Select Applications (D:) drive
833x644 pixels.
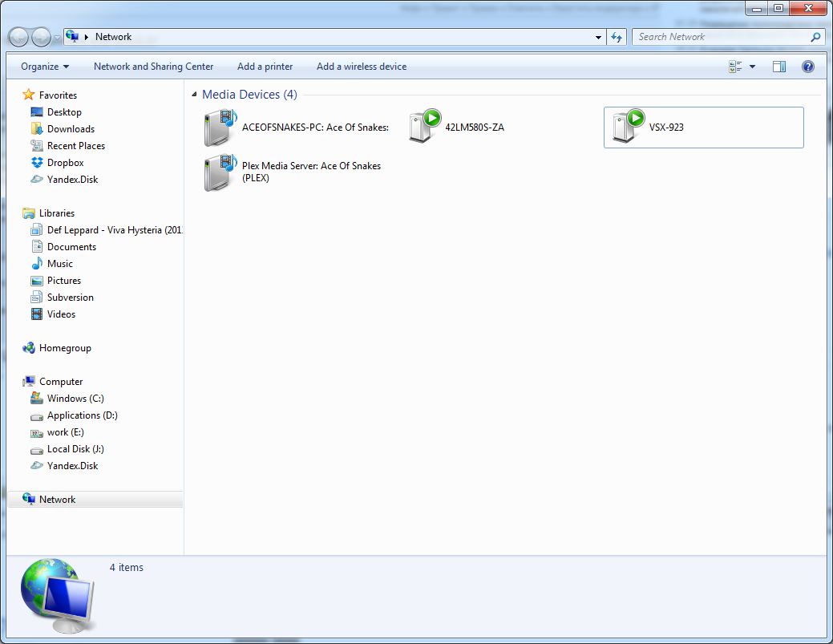pos(83,415)
